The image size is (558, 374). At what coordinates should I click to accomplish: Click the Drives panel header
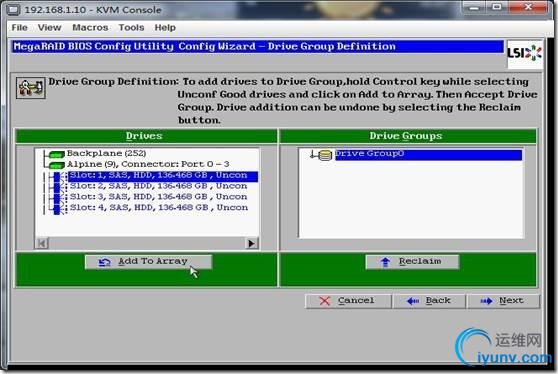146,136
